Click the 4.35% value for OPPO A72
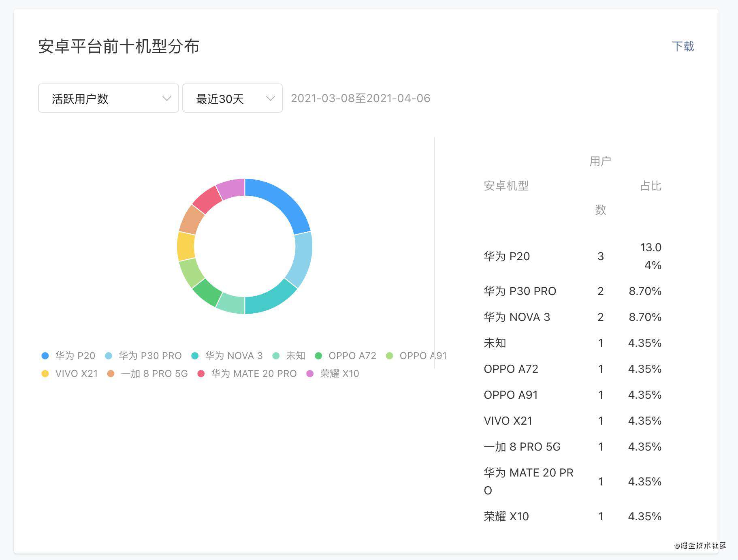 point(645,369)
